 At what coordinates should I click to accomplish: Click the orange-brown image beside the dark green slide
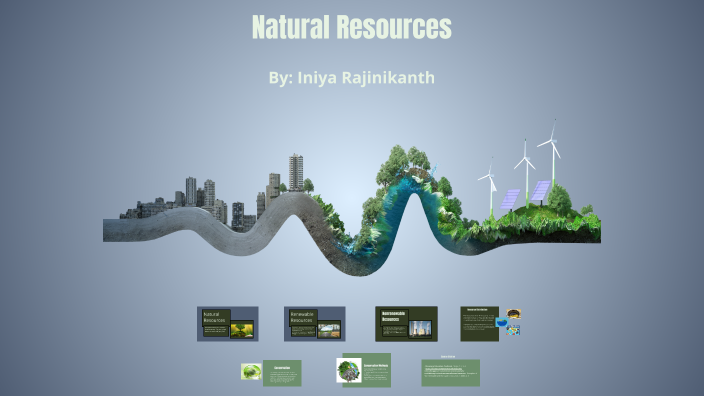[514, 313]
